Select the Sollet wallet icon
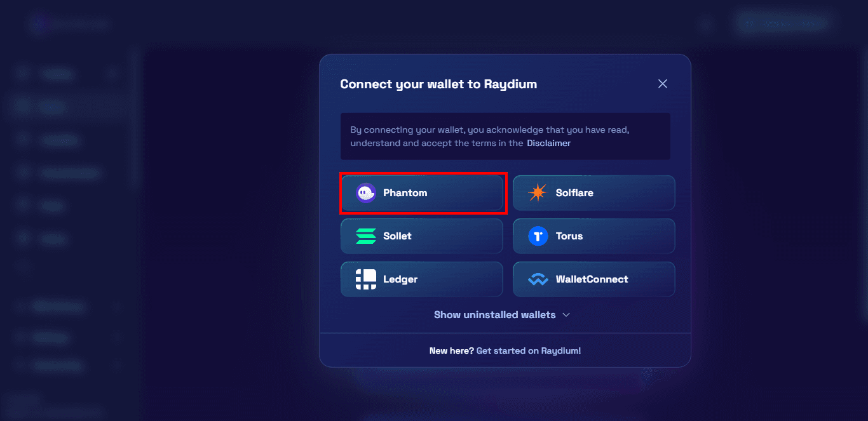The image size is (868, 421). coord(365,236)
